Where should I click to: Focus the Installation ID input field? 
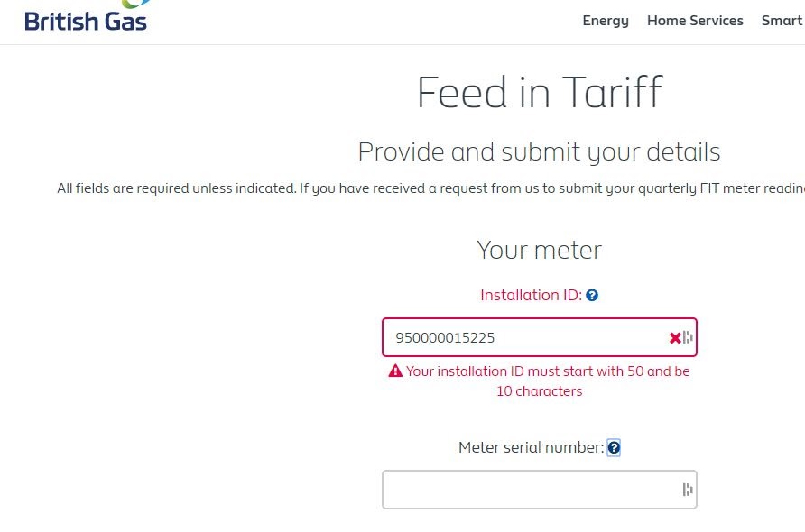(x=539, y=337)
